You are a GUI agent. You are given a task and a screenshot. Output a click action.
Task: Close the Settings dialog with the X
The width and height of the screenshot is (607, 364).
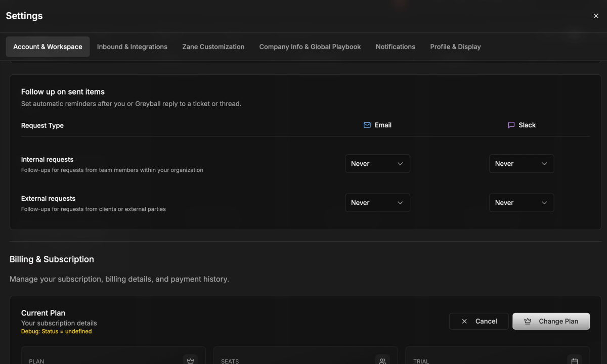click(x=596, y=16)
